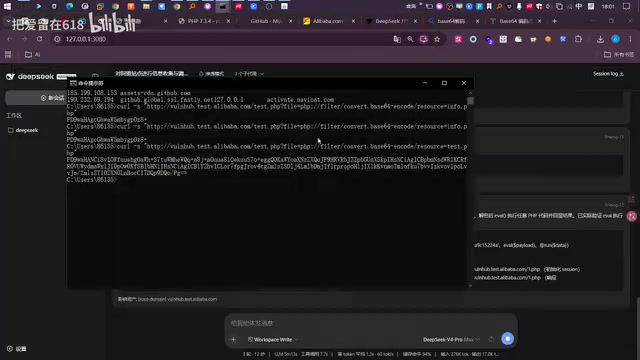Open the browser three-dot menu
Screen dimensions: 640x360
coord(630,39)
